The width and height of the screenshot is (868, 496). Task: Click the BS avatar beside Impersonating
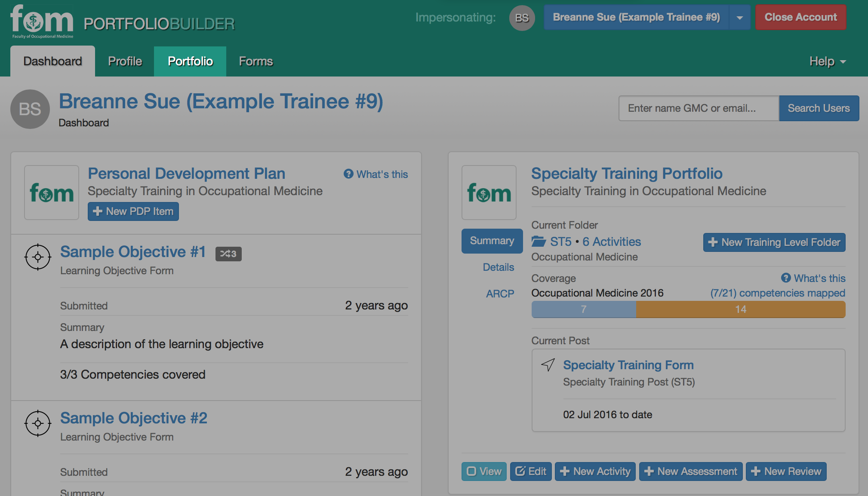522,18
